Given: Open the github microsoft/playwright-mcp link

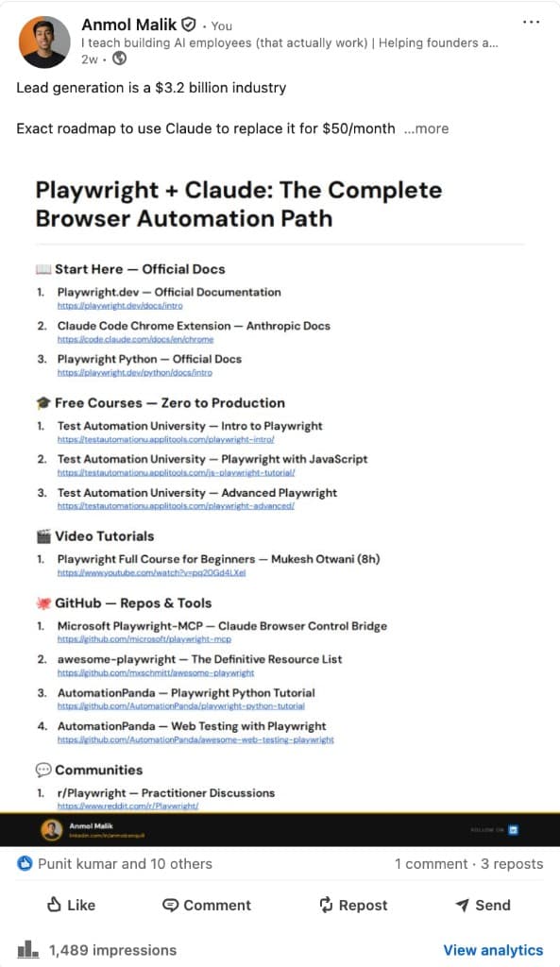Looking at the screenshot, I should pos(144,639).
